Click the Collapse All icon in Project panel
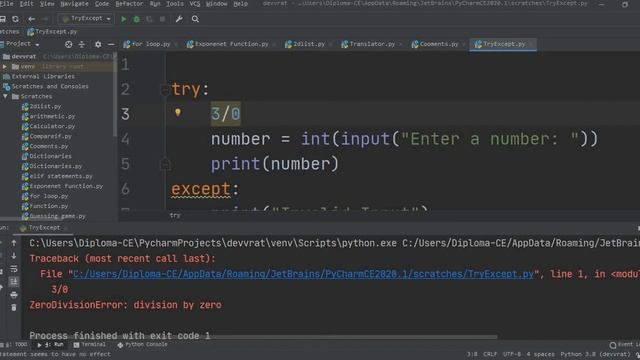The width and height of the screenshot is (640, 360). point(82,44)
